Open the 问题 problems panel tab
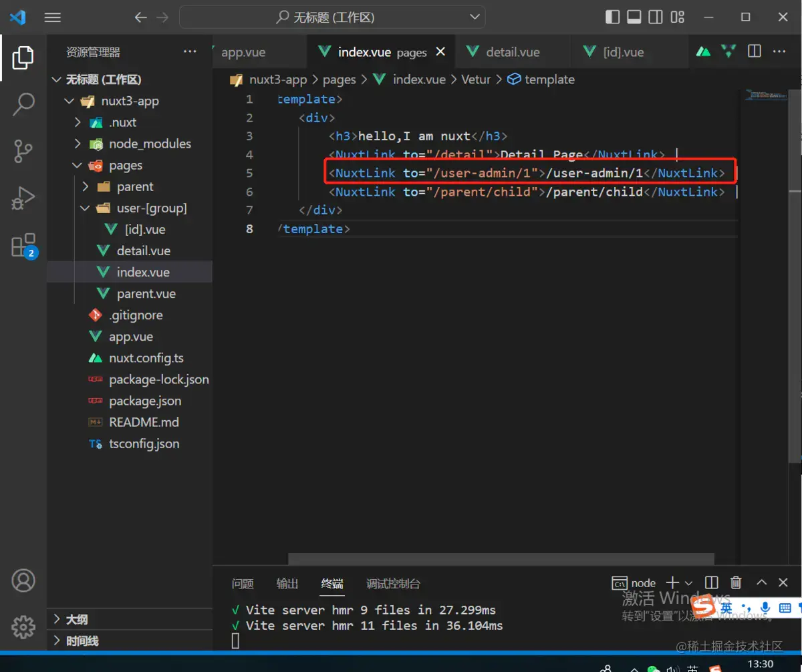This screenshot has width=802, height=672. [x=243, y=584]
